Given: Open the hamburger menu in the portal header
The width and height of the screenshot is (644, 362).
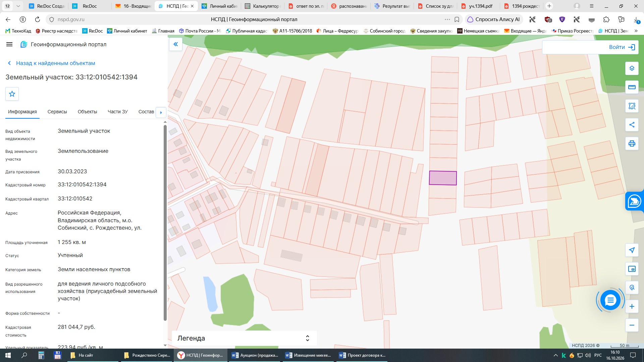Looking at the screenshot, I should [9, 44].
